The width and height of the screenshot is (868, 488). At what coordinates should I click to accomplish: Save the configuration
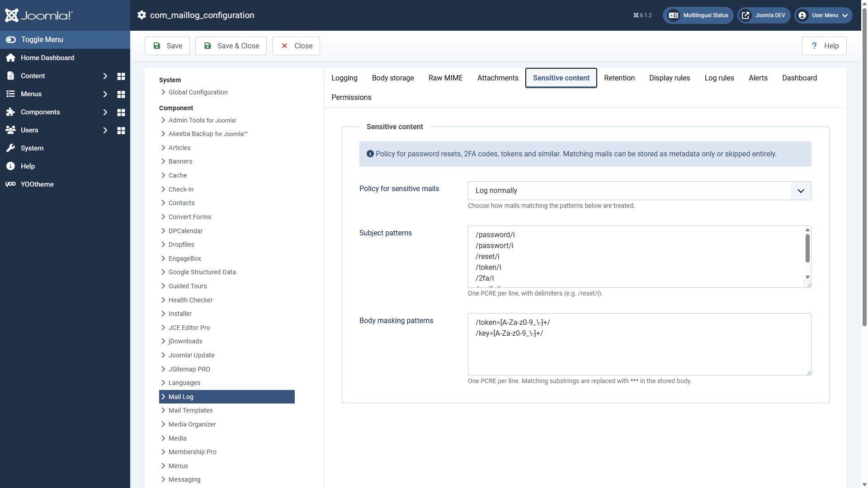[167, 46]
